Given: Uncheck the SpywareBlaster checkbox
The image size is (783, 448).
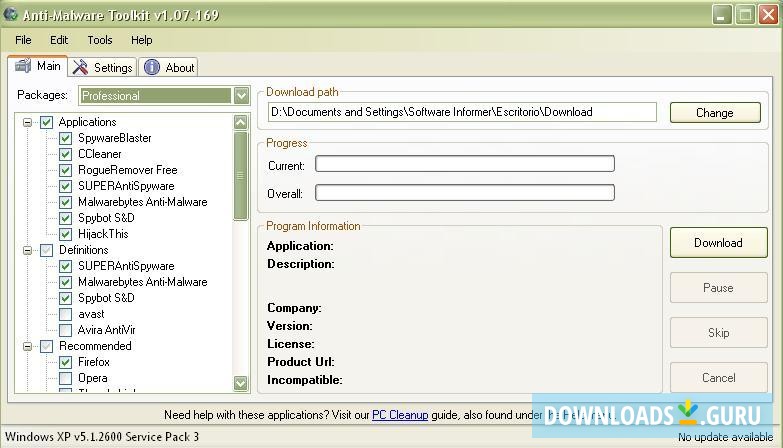Looking at the screenshot, I should 65,138.
